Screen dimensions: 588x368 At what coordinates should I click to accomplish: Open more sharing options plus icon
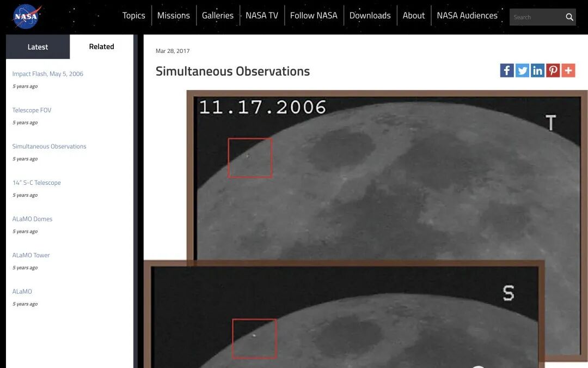coord(568,70)
